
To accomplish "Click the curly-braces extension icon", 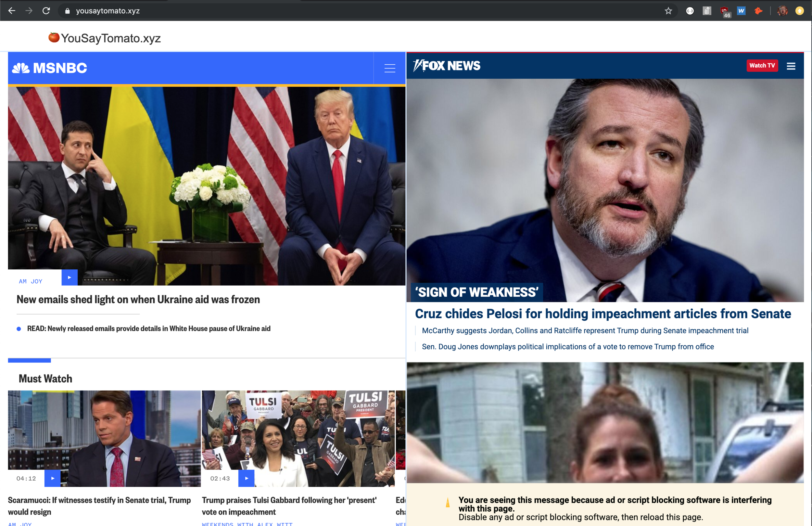I will 690,11.
